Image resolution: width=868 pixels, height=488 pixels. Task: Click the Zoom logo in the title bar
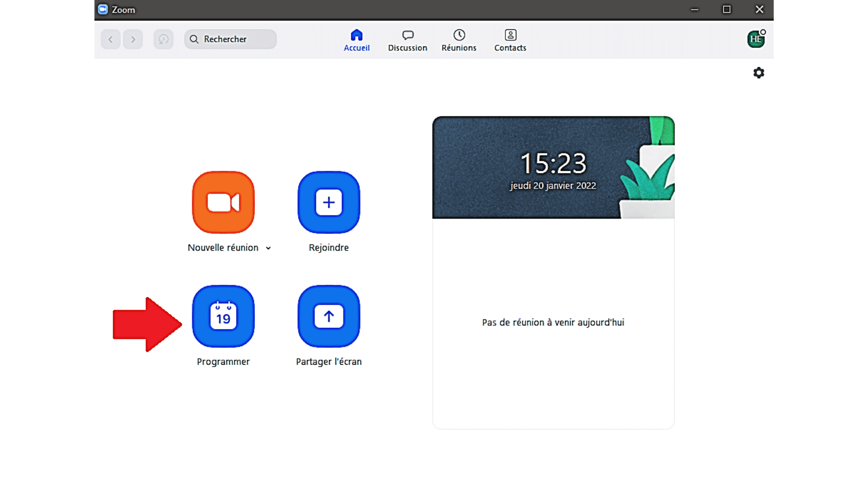pyautogui.click(x=103, y=9)
